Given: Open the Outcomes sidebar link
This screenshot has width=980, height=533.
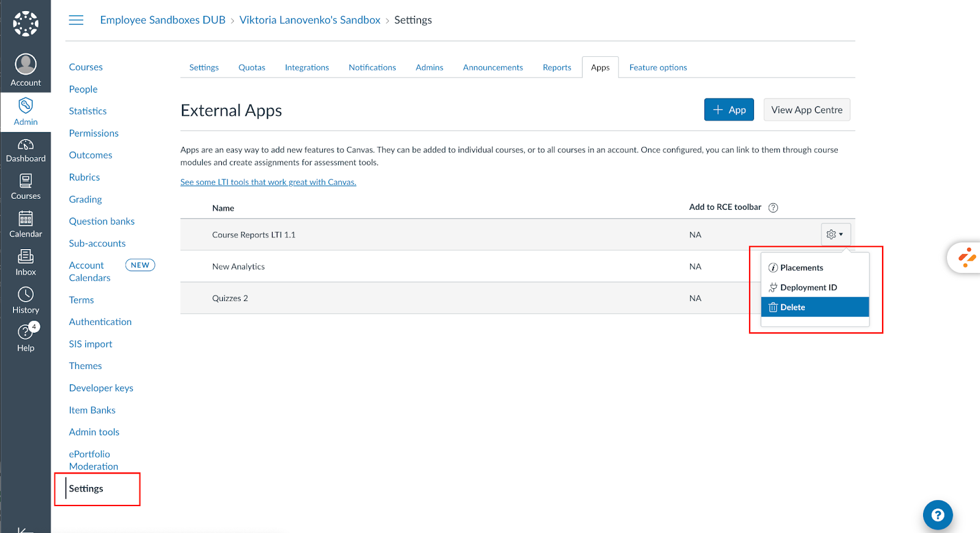Looking at the screenshot, I should pos(91,155).
